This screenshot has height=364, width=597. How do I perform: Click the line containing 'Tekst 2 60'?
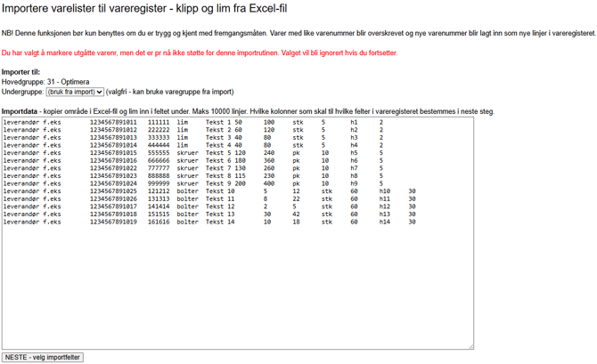(x=224, y=130)
